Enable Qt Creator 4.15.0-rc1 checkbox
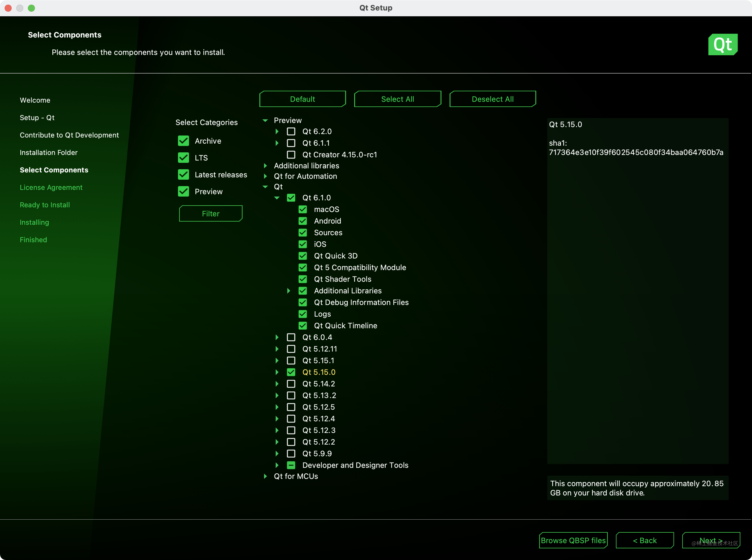Viewport: 752px width, 560px height. pyautogui.click(x=291, y=155)
